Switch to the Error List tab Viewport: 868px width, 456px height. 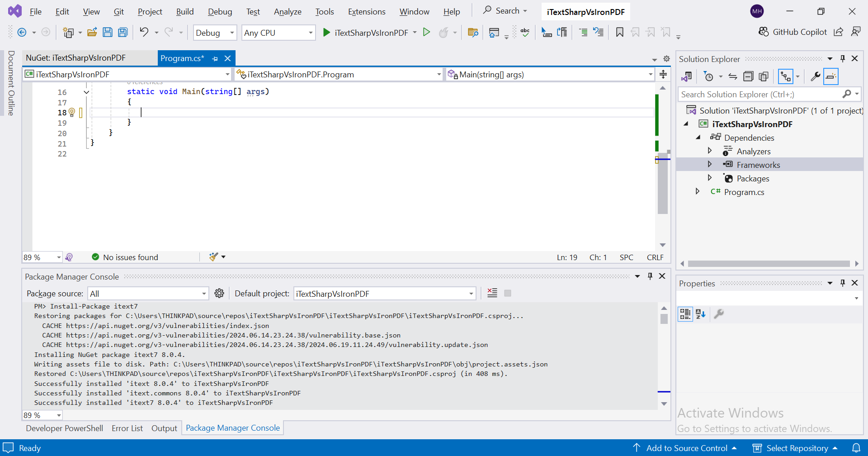point(127,428)
